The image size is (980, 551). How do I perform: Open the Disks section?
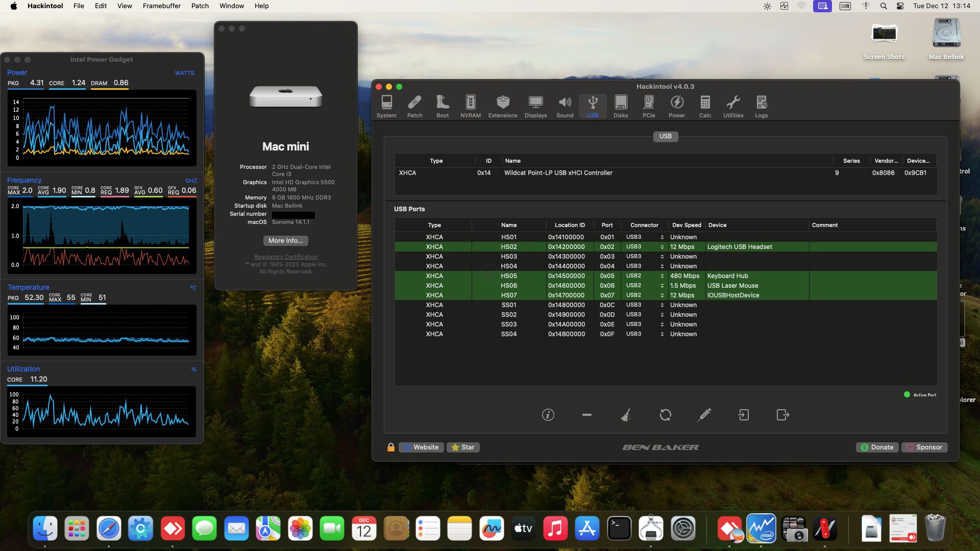[621, 107]
